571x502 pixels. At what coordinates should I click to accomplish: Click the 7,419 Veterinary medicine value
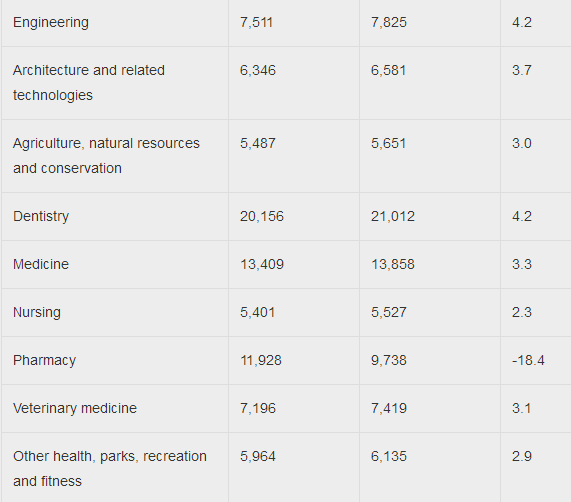389,408
